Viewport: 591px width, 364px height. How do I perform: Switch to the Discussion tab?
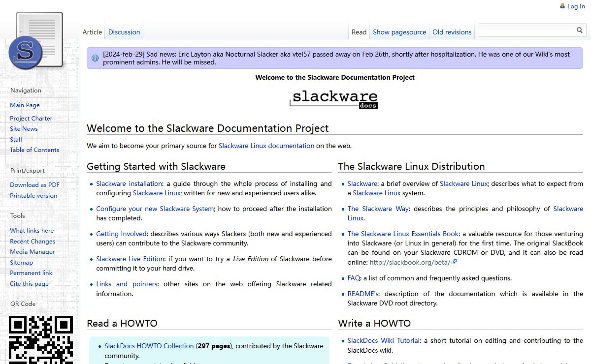click(124, 32)
